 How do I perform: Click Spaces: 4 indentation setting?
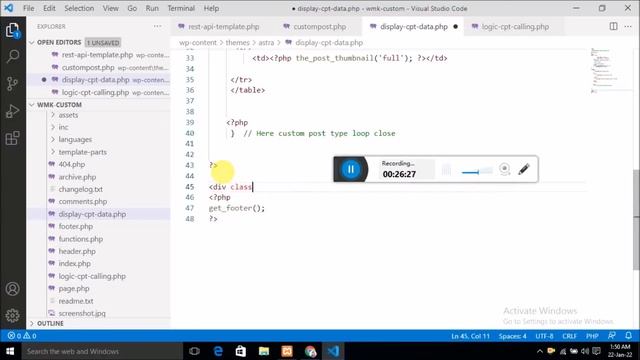[512, 336]
